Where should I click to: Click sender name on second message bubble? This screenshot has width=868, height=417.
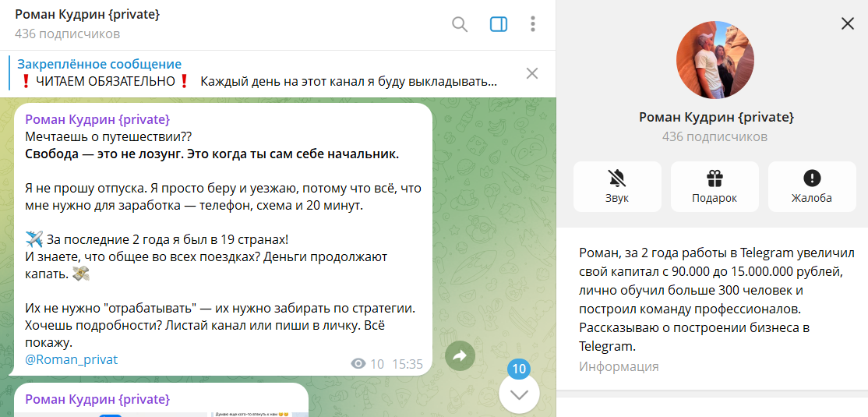(x=97, y=399)
